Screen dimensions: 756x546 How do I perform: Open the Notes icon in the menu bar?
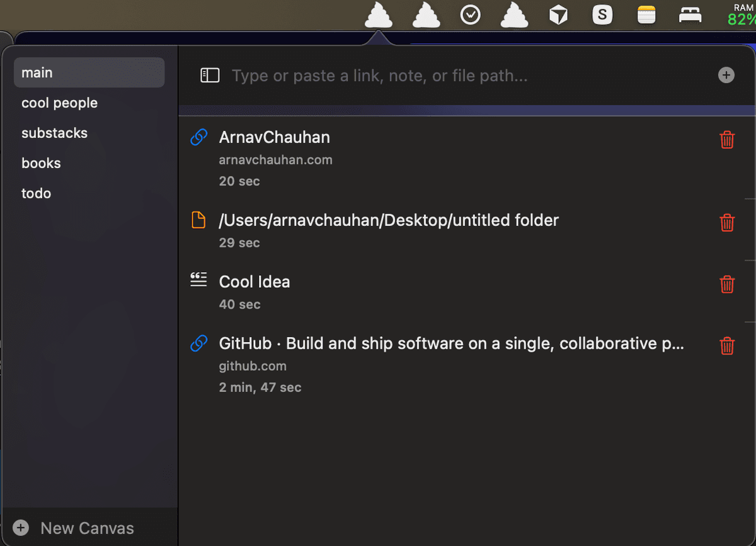(646, 14)
